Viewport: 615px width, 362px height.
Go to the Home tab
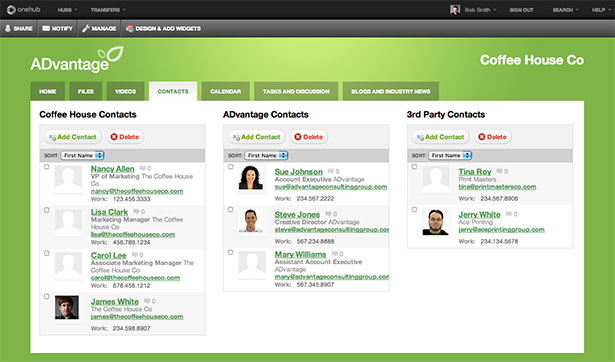pyautogui.click(x=47, y=91)
